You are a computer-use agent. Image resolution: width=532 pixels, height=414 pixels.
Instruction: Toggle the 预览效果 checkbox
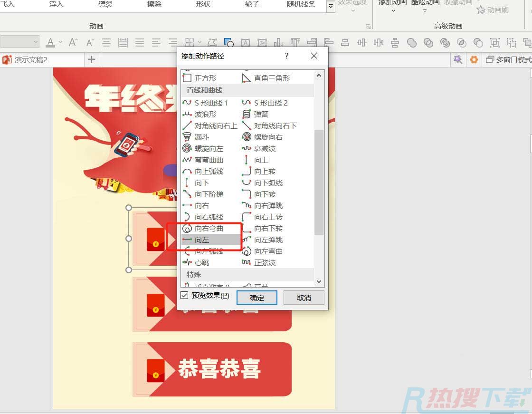click(x=184, y=296)
